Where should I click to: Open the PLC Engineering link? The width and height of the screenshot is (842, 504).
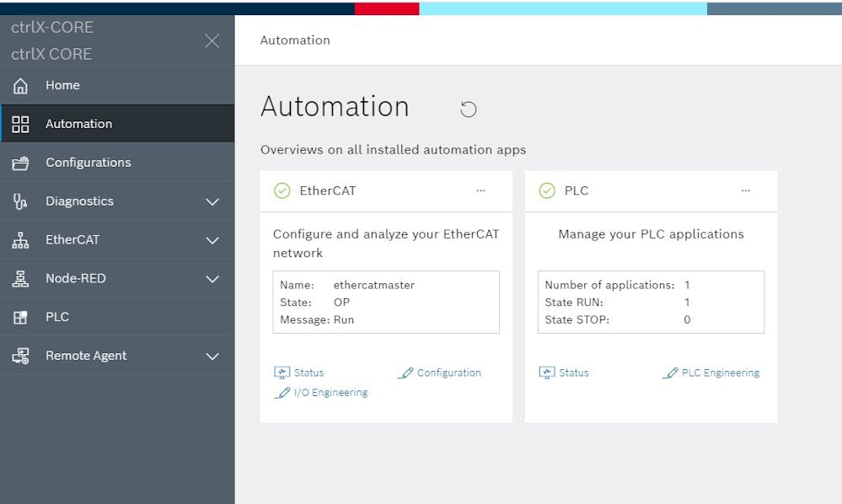[711, 373]
